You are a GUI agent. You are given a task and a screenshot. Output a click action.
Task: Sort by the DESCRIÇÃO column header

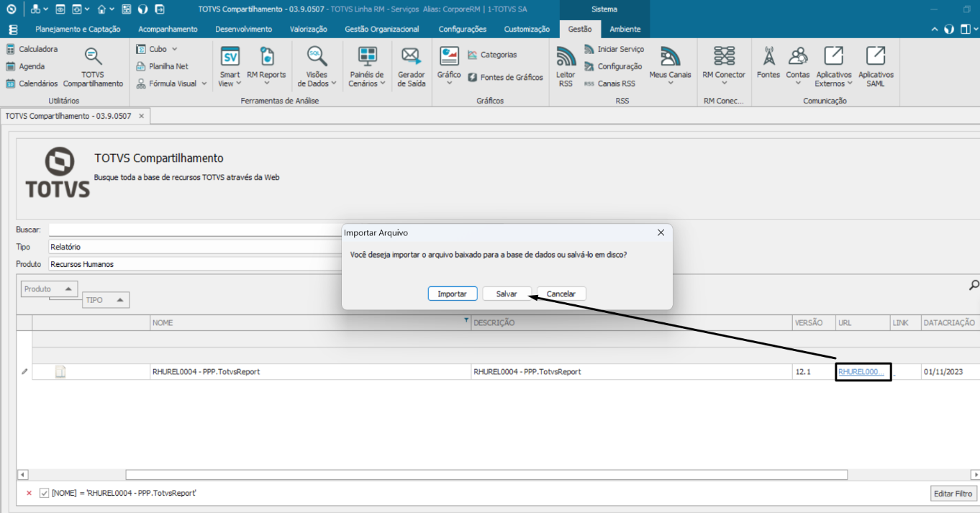pyautogui.click(x=630, y=323)
